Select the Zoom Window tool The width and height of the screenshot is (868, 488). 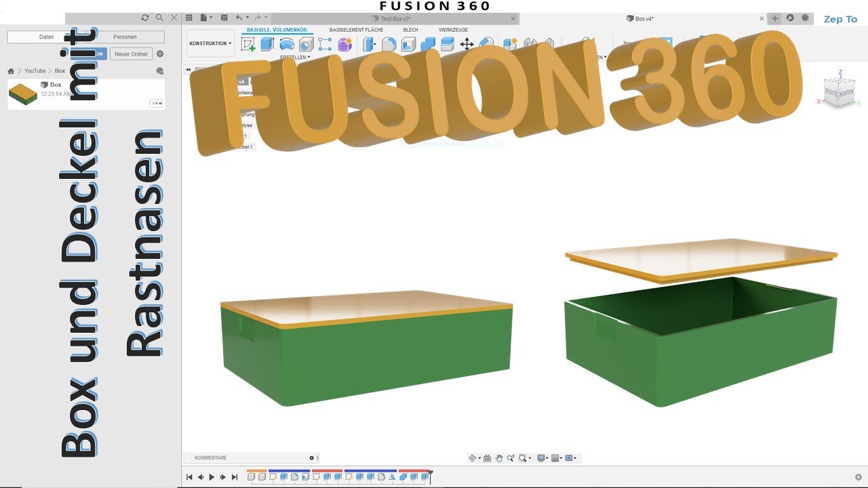click(511, 458)
